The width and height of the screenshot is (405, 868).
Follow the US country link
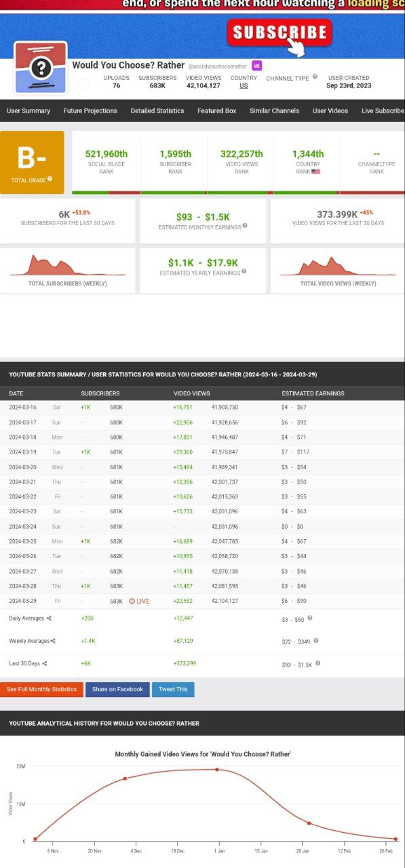244,85
